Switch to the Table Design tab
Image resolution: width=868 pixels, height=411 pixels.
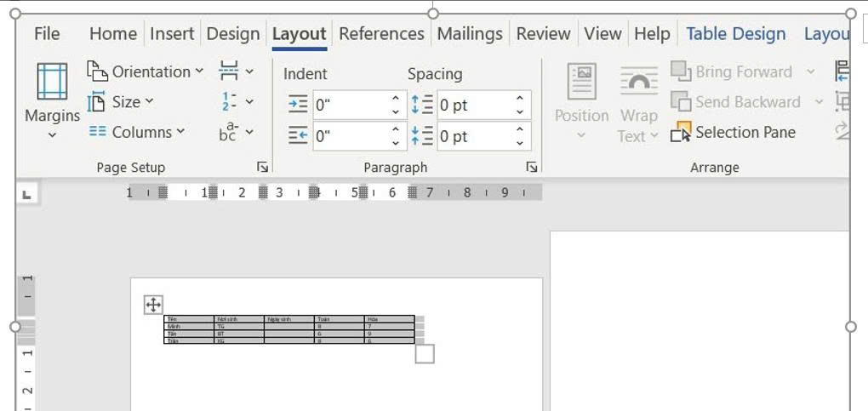(x=735, y=34)
